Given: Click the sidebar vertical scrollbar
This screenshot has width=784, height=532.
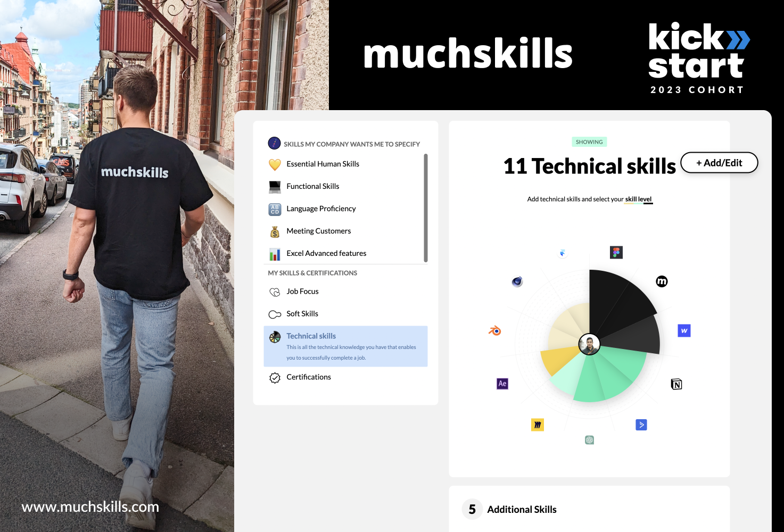Looking at the screenshot, I should pos(426,208).
